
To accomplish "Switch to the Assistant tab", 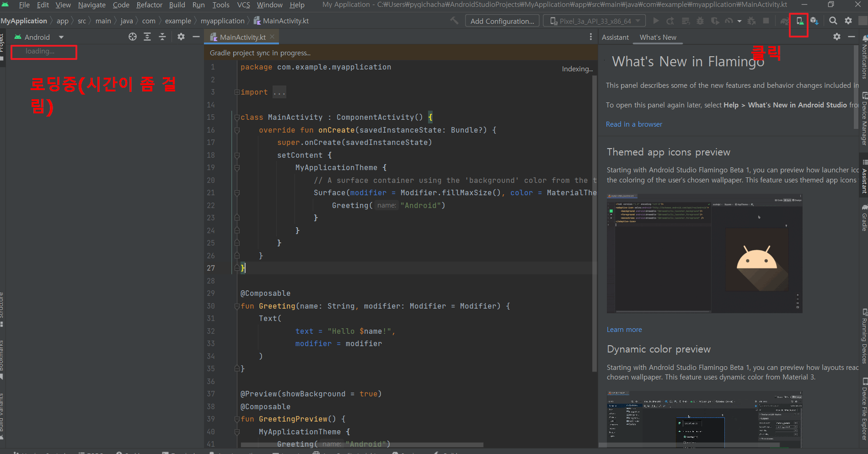I will tap(615, 37).
